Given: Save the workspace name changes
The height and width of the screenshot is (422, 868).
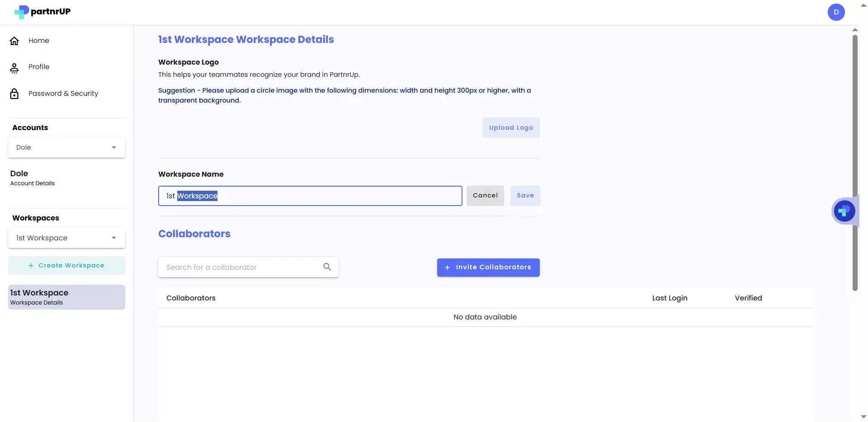Looking at the screenshot, I should coord(525,196).
